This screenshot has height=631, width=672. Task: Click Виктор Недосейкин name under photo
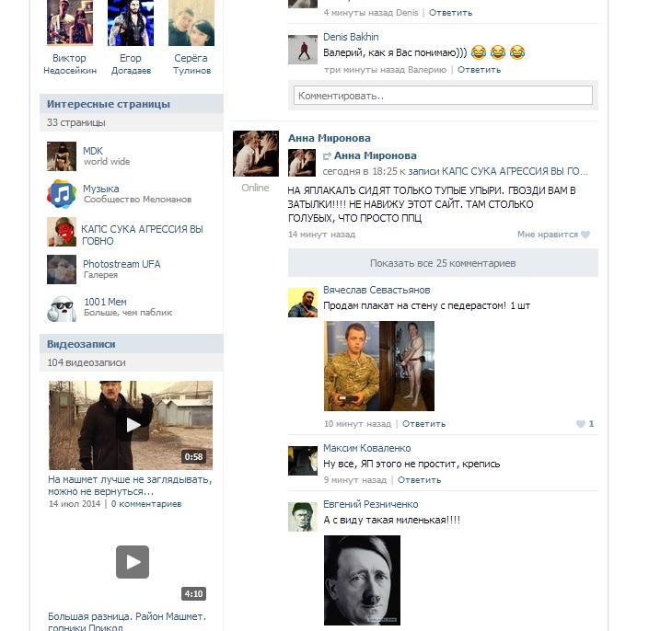point(70,64)
